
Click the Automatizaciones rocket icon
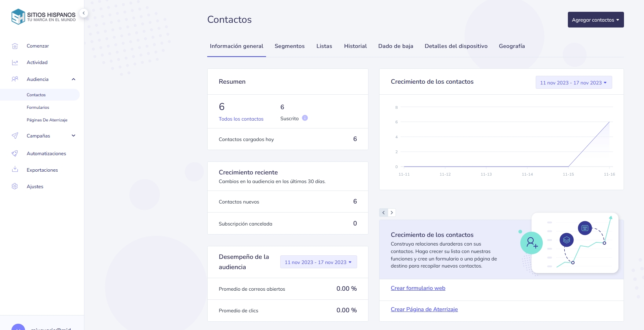[x=15, y=153]
